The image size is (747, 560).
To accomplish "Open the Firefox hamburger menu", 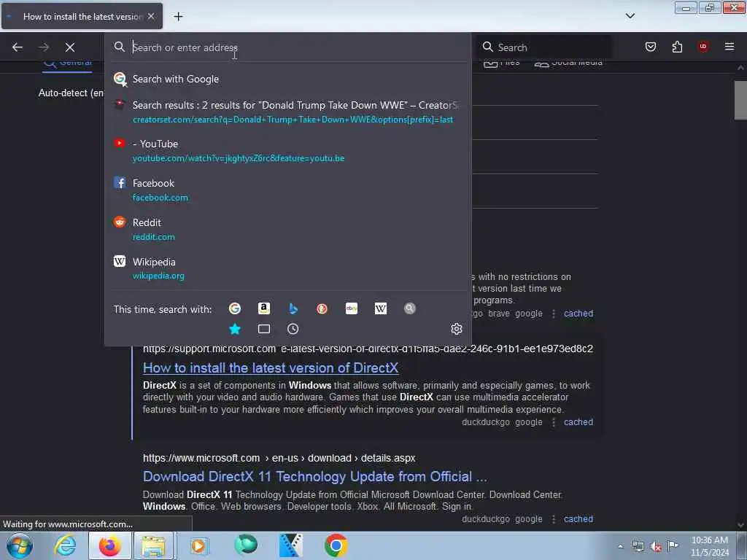I will (x=729, y=47).
